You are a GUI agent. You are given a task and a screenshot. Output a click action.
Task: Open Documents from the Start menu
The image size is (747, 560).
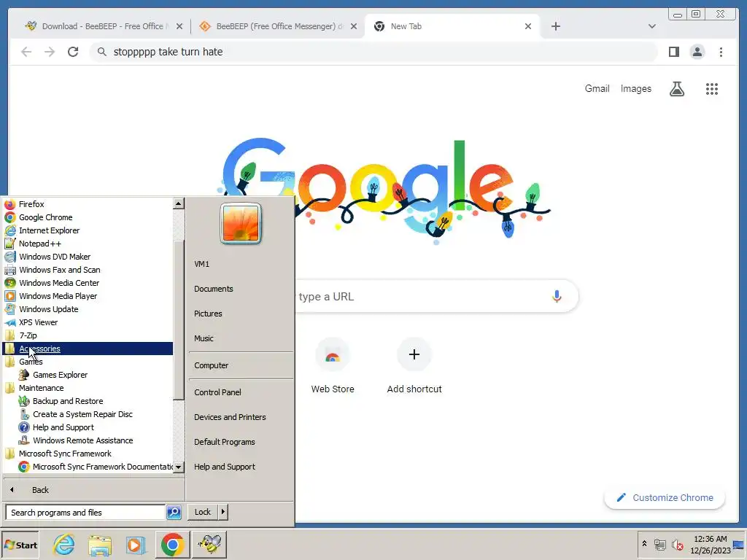click(214, 289)
